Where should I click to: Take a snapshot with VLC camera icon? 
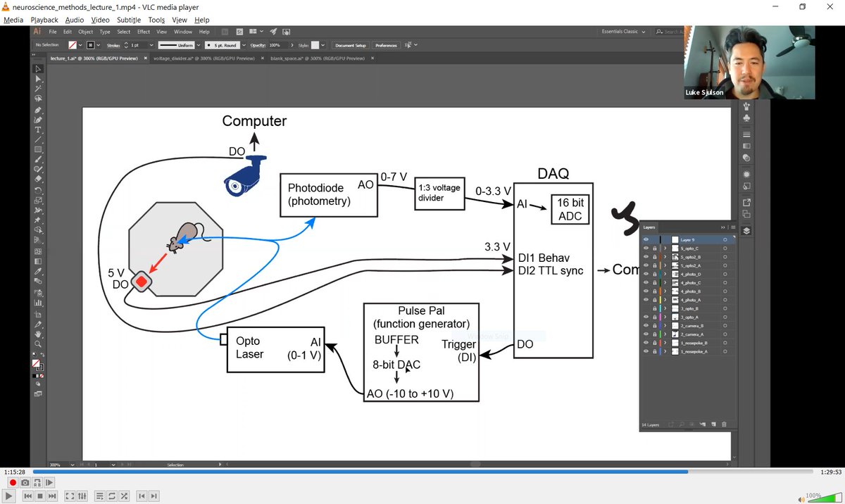point(25,483)
